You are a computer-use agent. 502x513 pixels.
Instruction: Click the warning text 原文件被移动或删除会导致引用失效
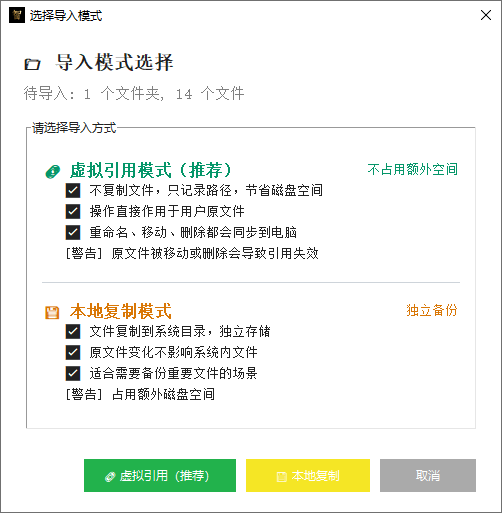pyautogui.click(x=215, y=253)
